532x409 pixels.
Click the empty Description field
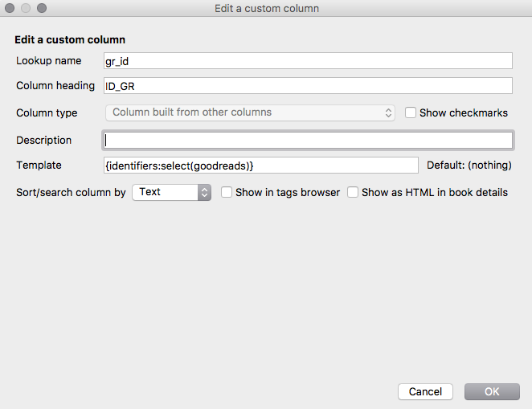(x=308, y=140)
